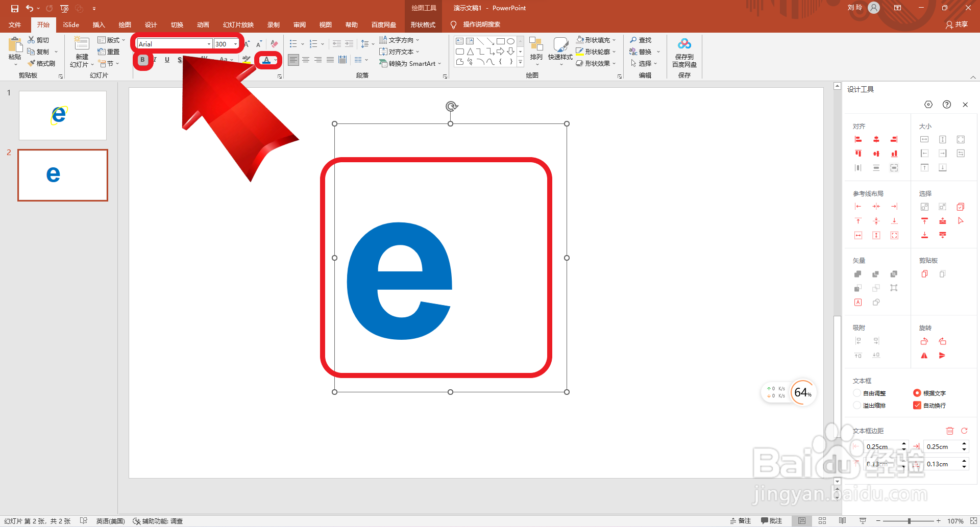Screen dimensions: 980x527
Task: Click Save to Baidu Netdisk icon
Action: coord(684,44)
